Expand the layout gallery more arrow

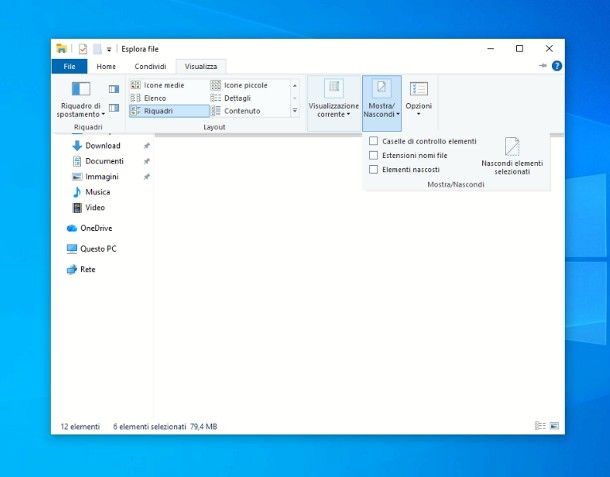[x=295, y=111]
